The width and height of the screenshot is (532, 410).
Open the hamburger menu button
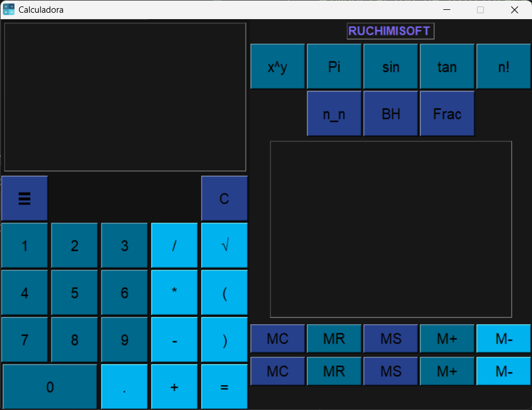24,198
